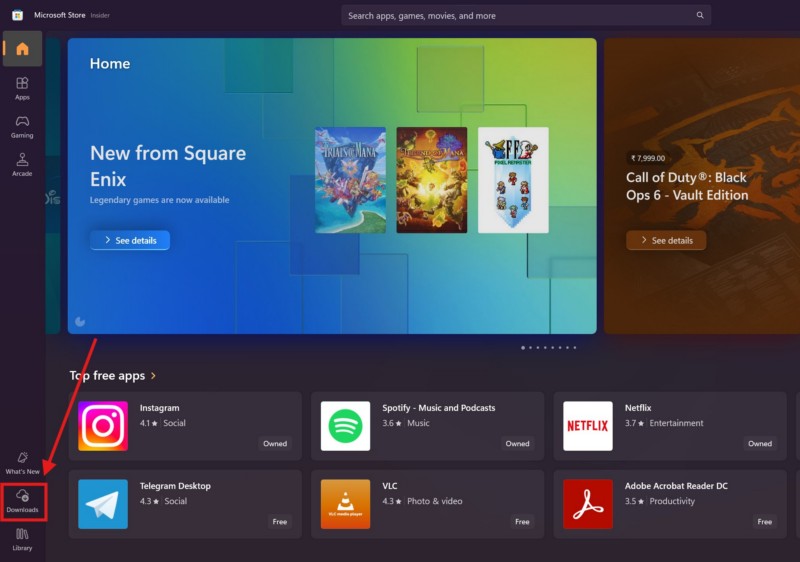Click VLC's Photo & video category label
The height and width of the screenshot is (562, 800).
(x=435, y=501)
